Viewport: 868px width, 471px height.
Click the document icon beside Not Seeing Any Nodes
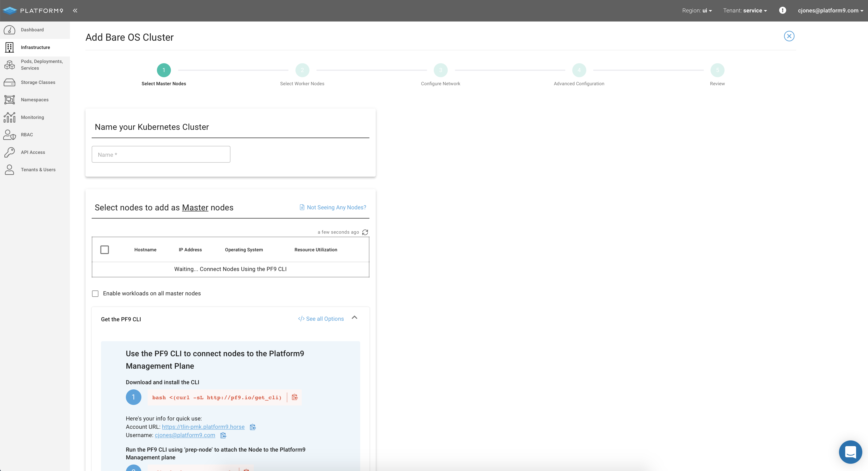pos(302,207)
